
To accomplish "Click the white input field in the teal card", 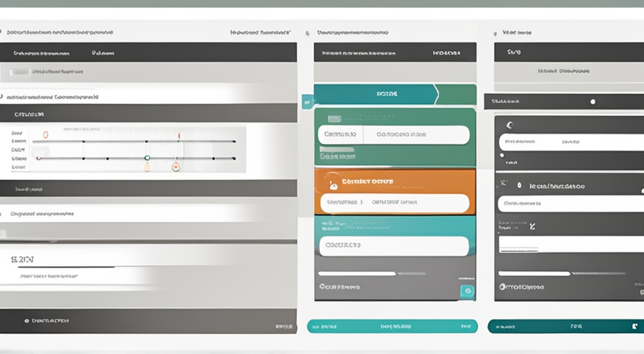I will coord(393,245).
